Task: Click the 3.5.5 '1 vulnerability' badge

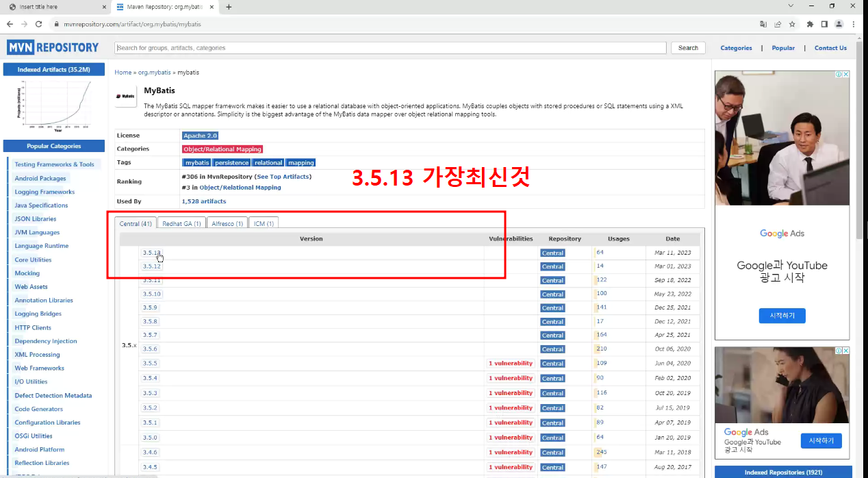Action: [x=511, y=363]
